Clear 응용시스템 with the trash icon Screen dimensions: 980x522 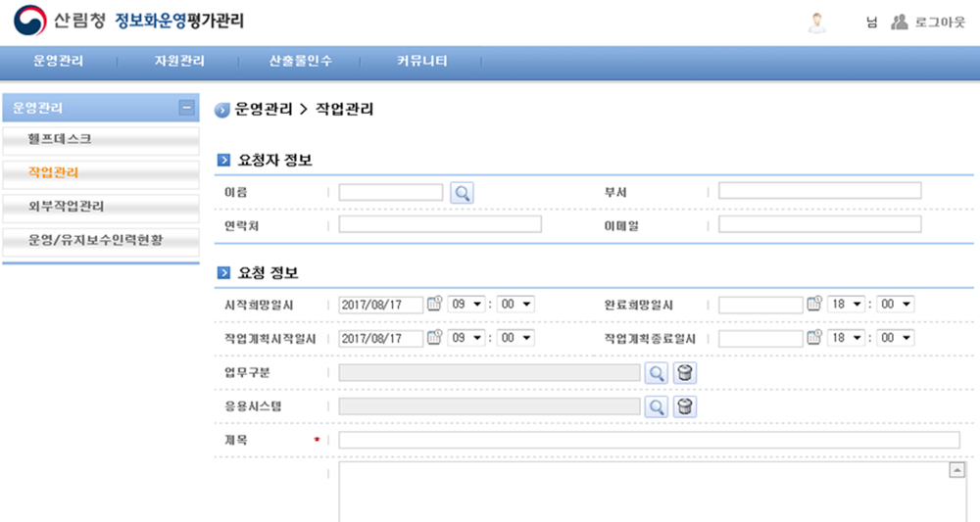coord(685,406)
